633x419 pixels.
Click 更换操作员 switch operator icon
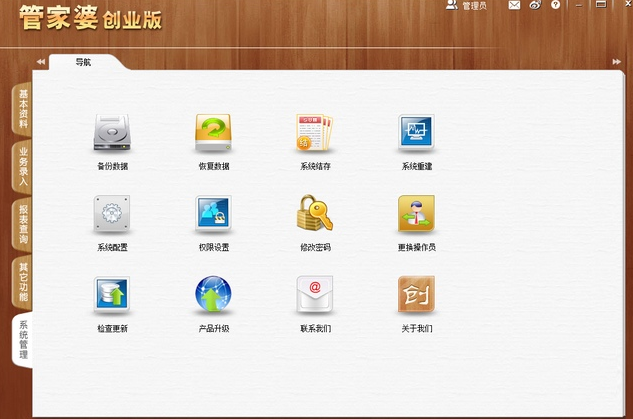(416, 214)
